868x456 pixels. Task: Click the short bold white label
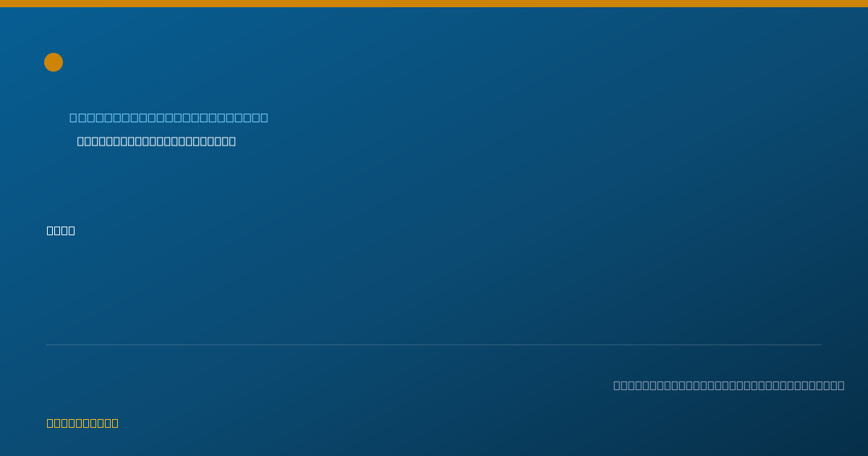tap(61, 230)
